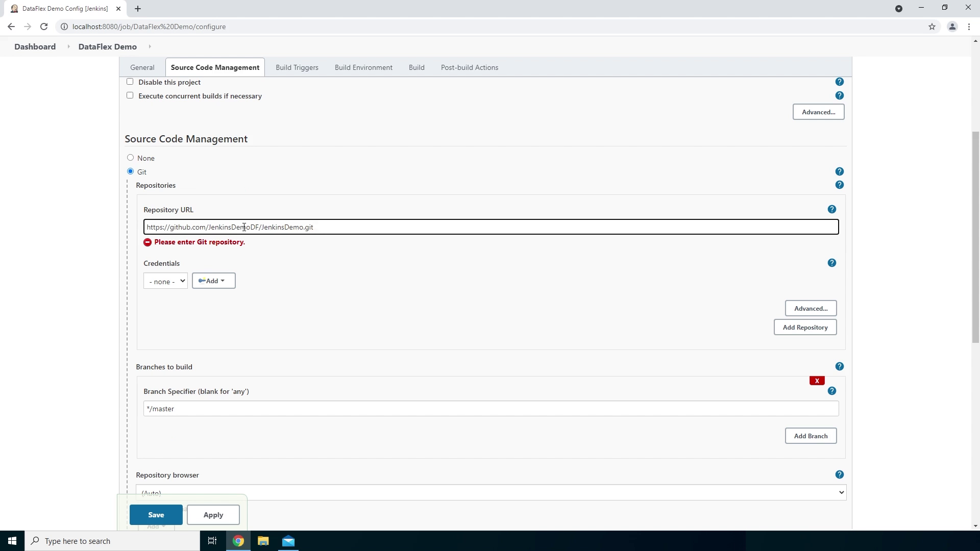
Task: Show help for Branches to build
Action: click(x=840, y=366)
